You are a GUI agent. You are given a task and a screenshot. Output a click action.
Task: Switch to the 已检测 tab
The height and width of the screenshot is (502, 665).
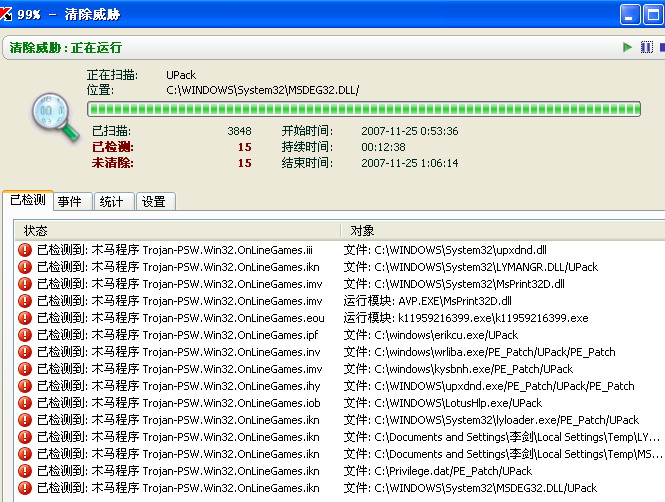coord(28,199)
